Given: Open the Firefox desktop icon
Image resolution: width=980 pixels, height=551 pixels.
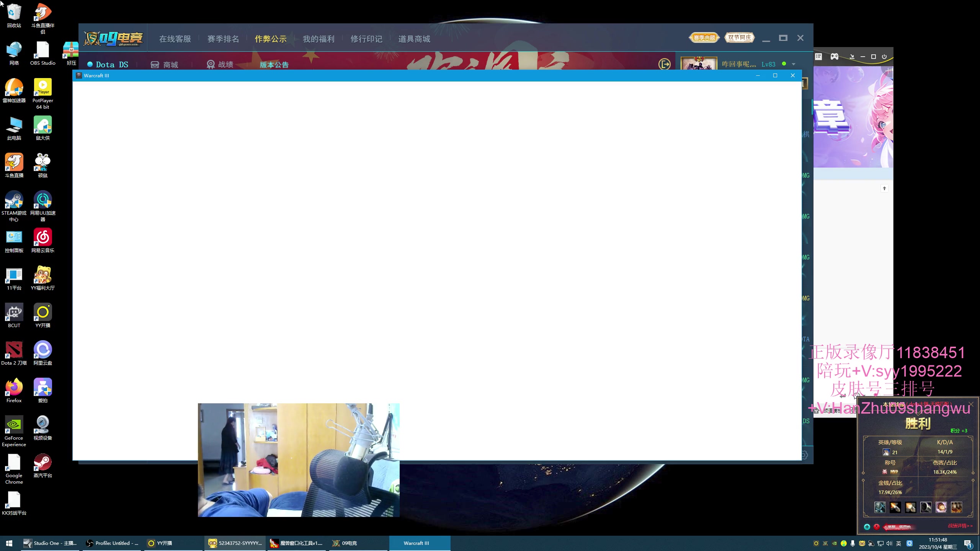Looking at the screenshot, I should pos(14,391).
